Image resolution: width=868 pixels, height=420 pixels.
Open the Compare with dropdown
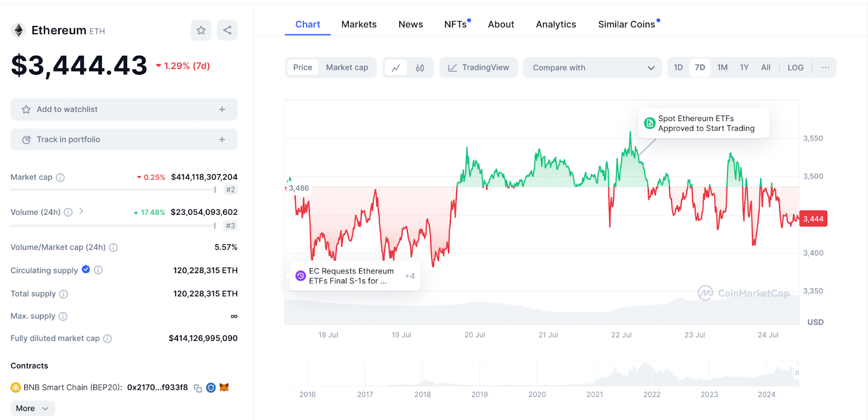pos(592,68)
